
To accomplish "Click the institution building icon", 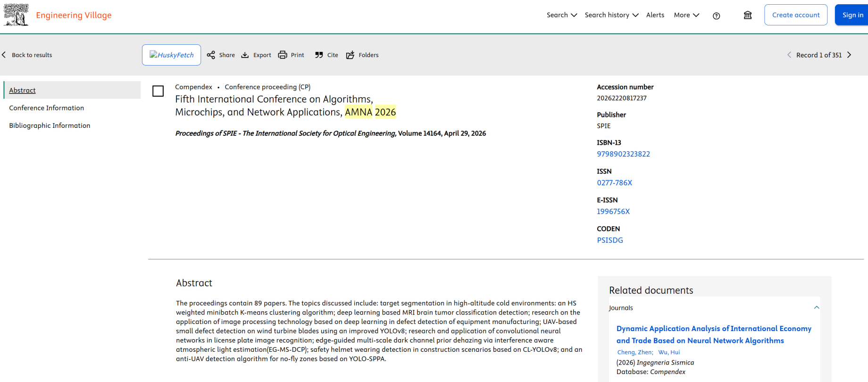I will tap(748, 15).
